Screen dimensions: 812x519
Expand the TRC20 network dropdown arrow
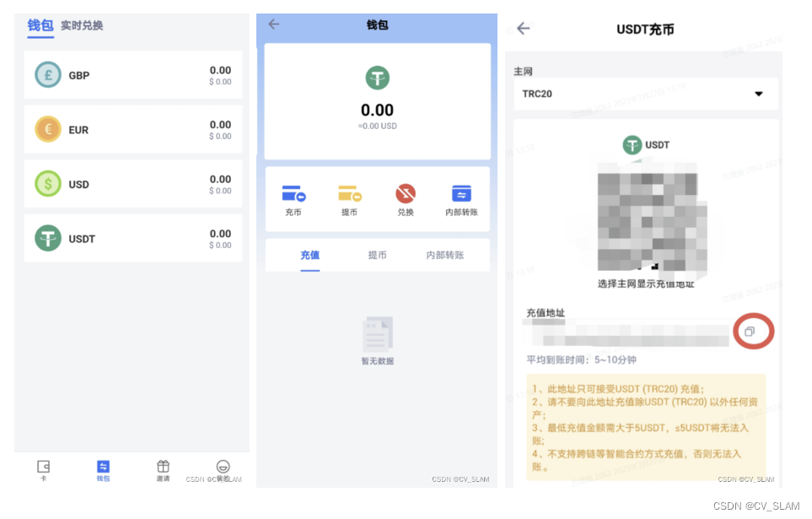pos(759,94)
